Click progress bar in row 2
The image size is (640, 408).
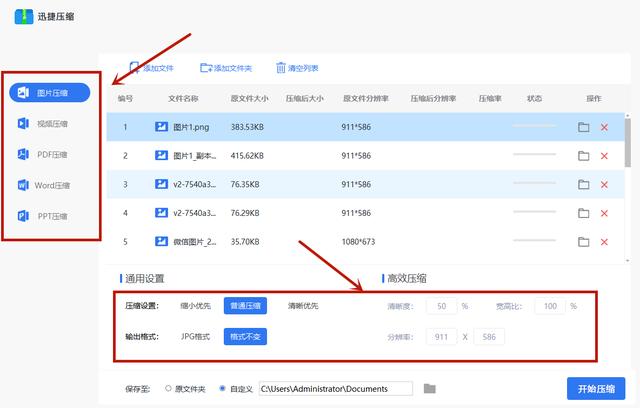tap(534, 154)
